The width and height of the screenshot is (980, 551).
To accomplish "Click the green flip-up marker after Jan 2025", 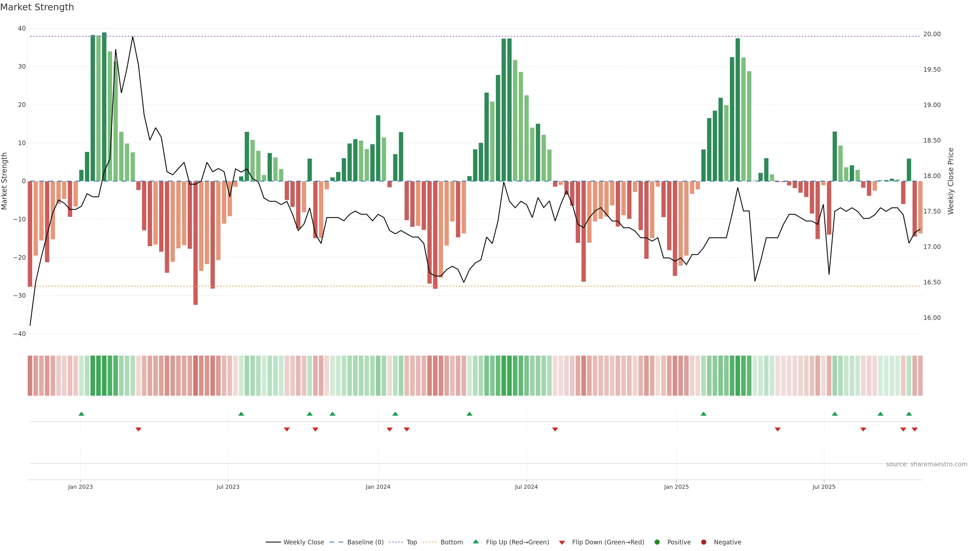I will click(703, 414).
